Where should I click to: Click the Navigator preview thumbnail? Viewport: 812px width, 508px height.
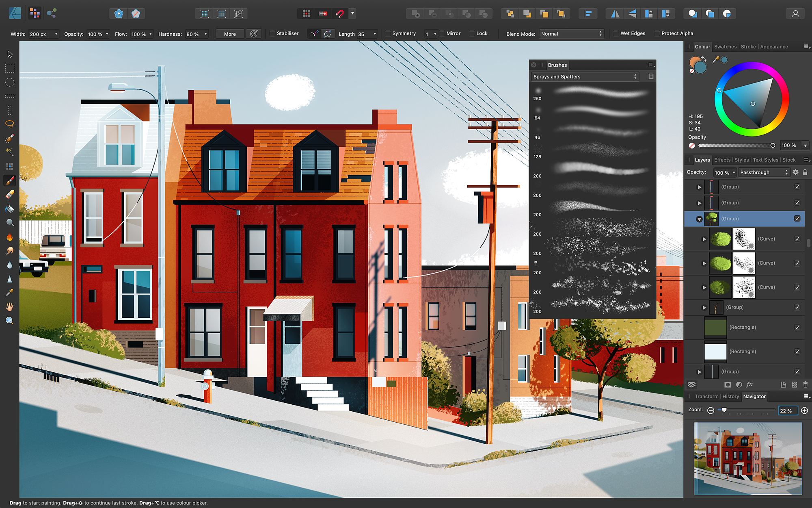click(748, 458)
